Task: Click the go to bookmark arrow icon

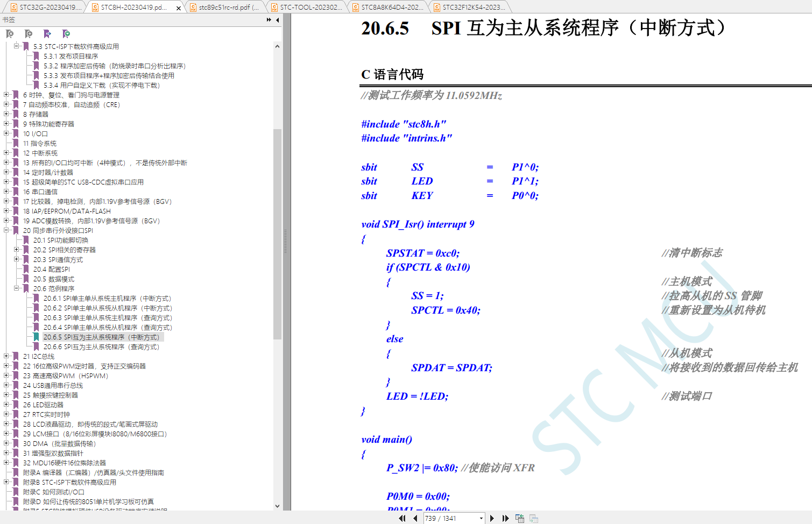Action: pos(47,34)
